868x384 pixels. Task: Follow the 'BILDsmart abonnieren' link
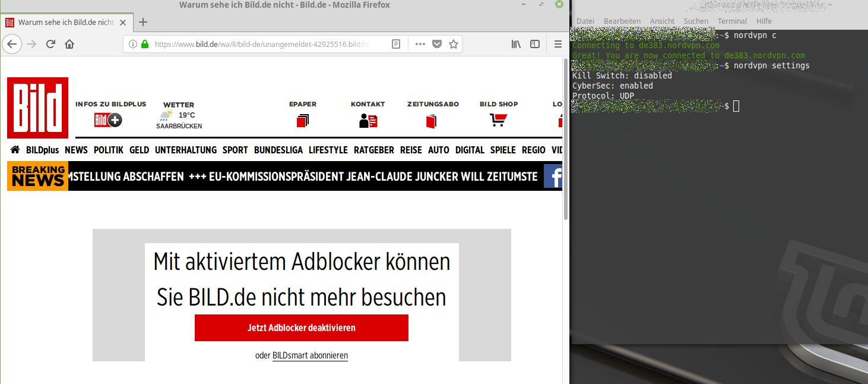click(x=310, y=355)
